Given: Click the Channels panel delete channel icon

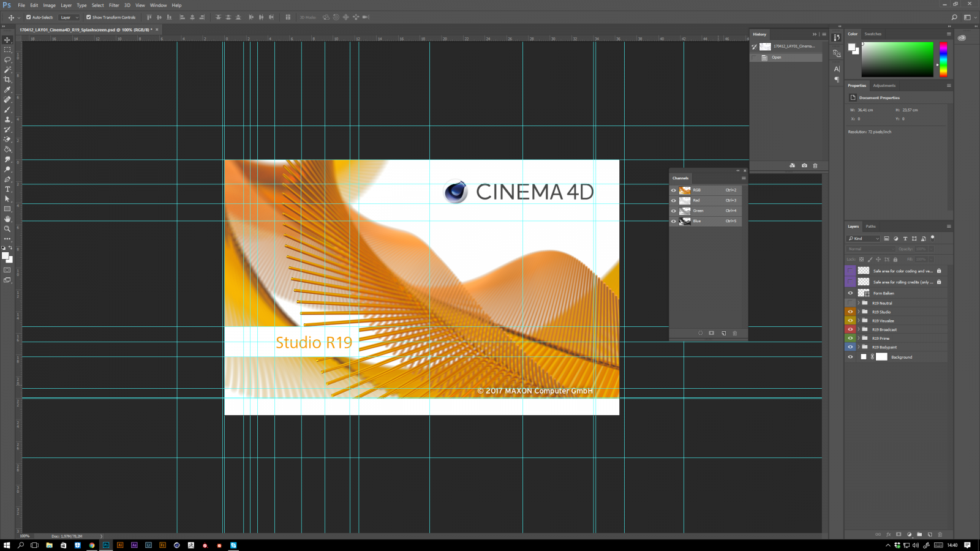Looking at the screenshot, I should coord(735,333).
